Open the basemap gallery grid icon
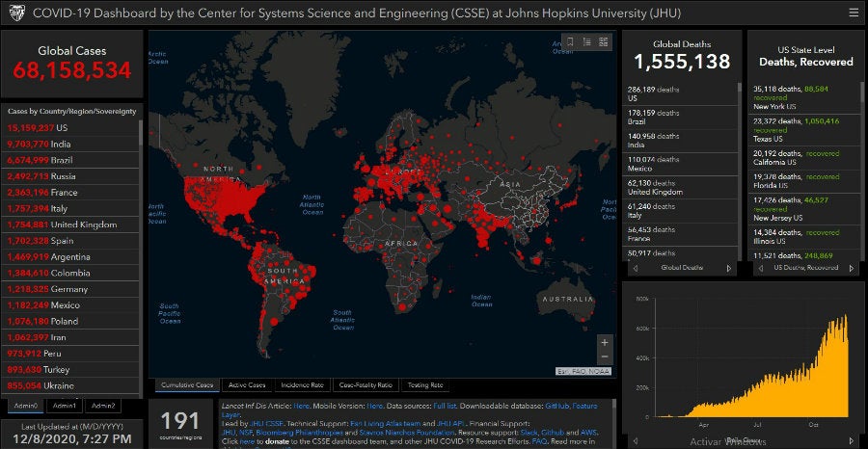This screenshot has width=868, height=449. coord(604,41)
